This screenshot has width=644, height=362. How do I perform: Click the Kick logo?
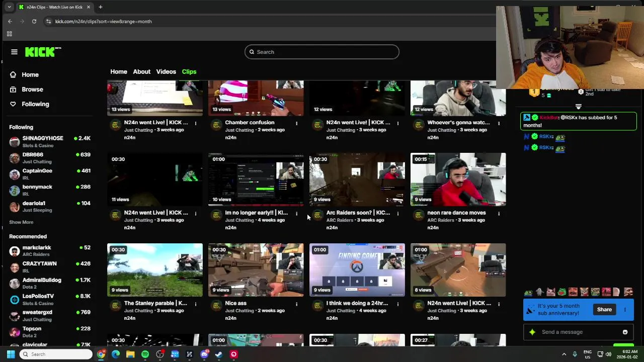[x=43, y=52]
